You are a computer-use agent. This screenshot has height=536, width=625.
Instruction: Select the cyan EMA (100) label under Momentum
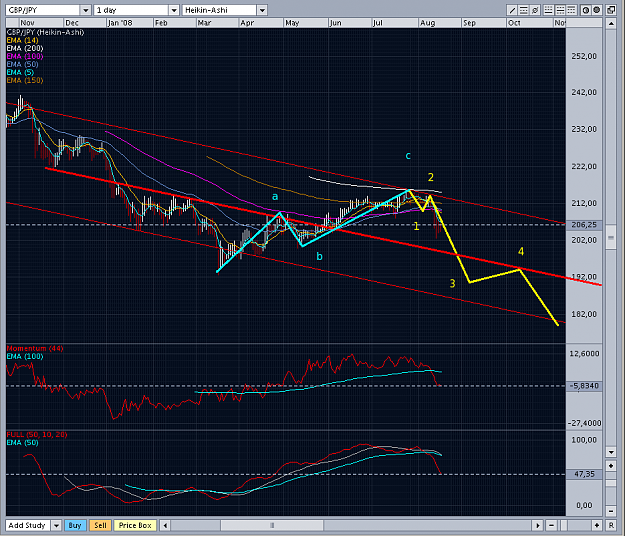25,356
